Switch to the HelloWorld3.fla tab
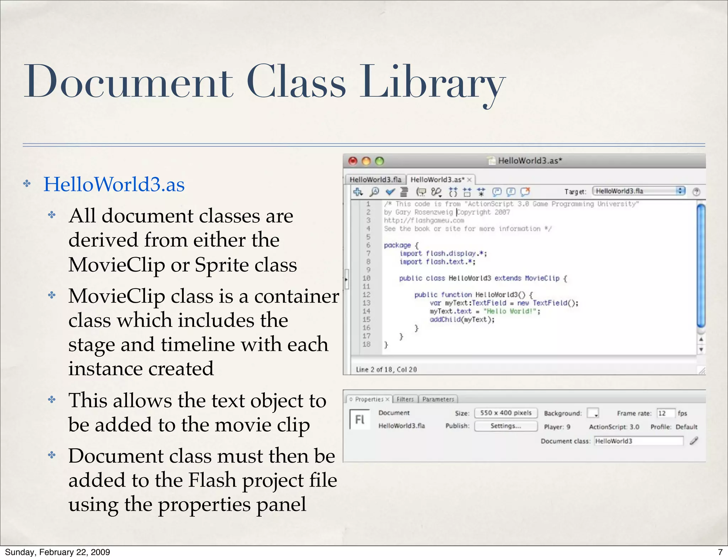This screenshot has height=560, width=728. pyautogui.click(x=375, y=179)
